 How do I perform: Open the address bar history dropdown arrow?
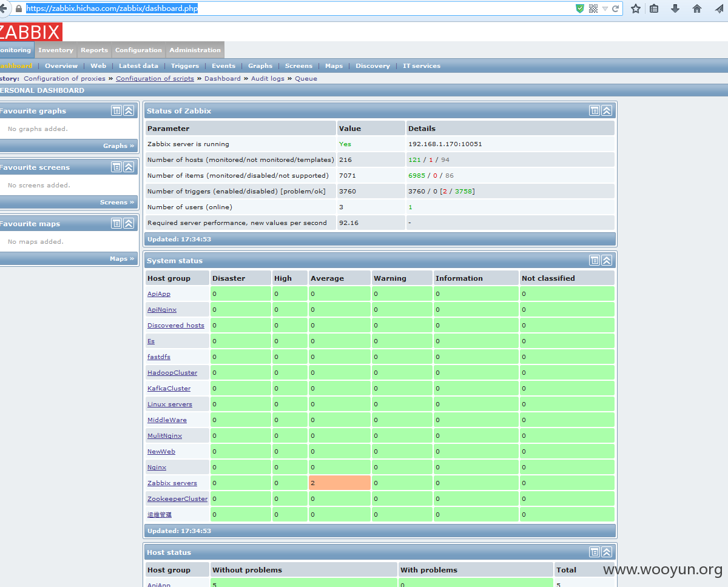605,9
